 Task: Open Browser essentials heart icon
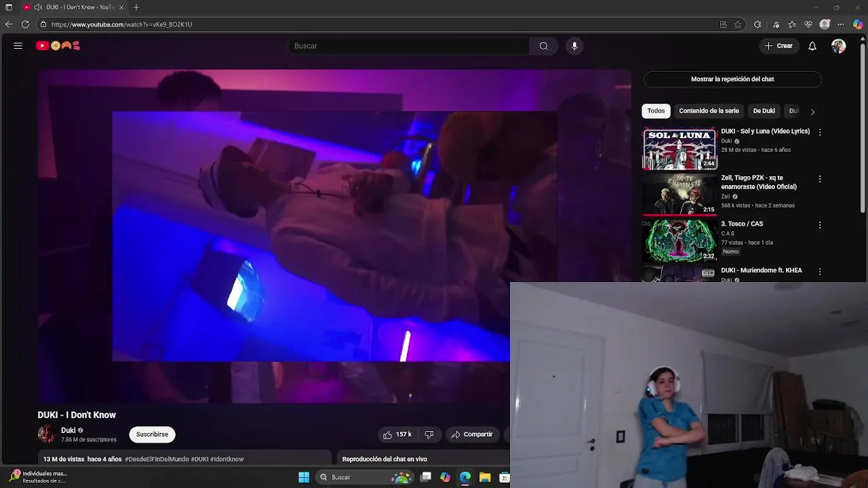pyautogui.click(x=808, y=24)
